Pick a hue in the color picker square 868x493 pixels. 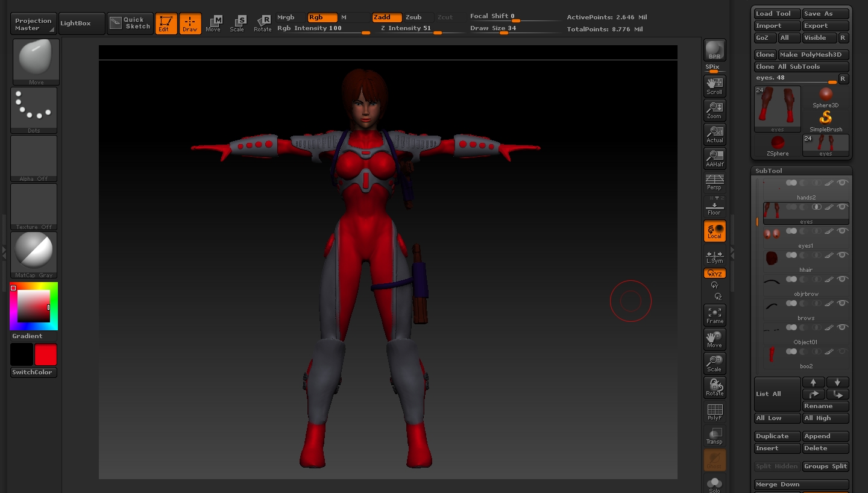click(x=34, y=306)
